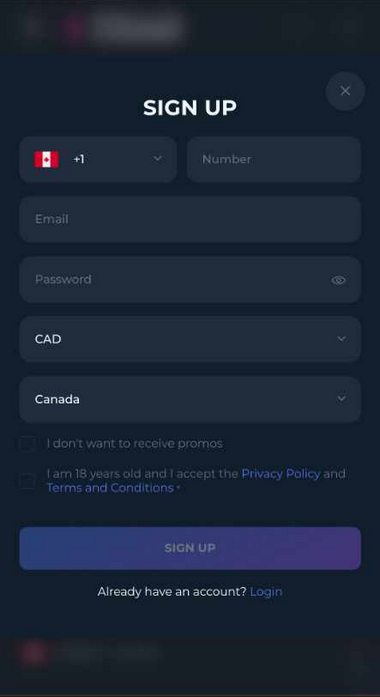The width and height of the screenshot is (380, 697).
Task: Submit with the SIGN UP button
Action: pos(190,548)
